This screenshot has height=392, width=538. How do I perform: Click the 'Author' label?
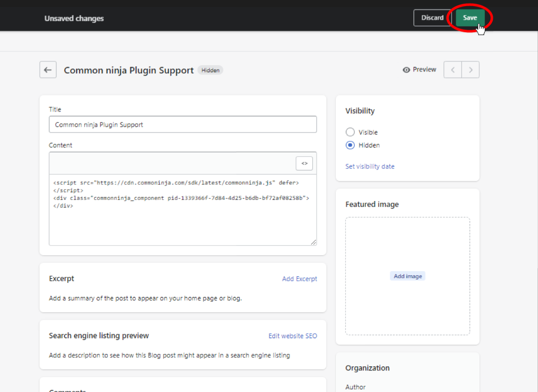click(355, 387)
